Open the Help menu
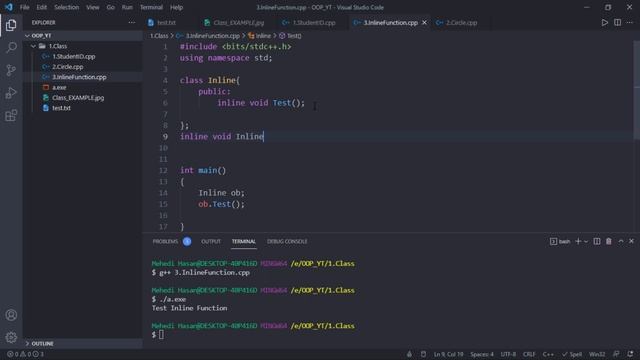This screenshot has width=640, height=360. coord(176,7)
